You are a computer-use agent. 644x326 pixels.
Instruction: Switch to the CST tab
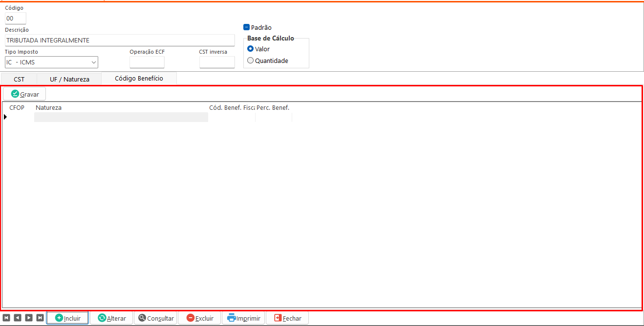point(19,79)
